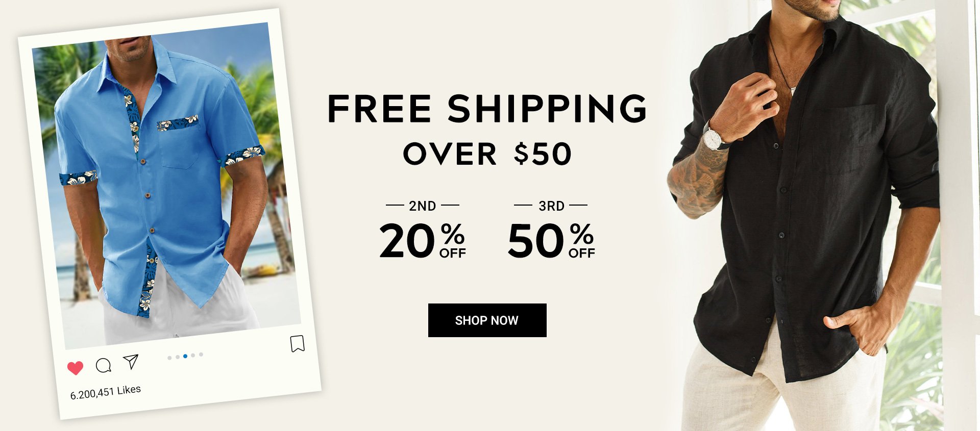This screenshot has height=431, width=980.
Task: Click the floral chest pocket on blue shirt
Action: tap(178, 123)
